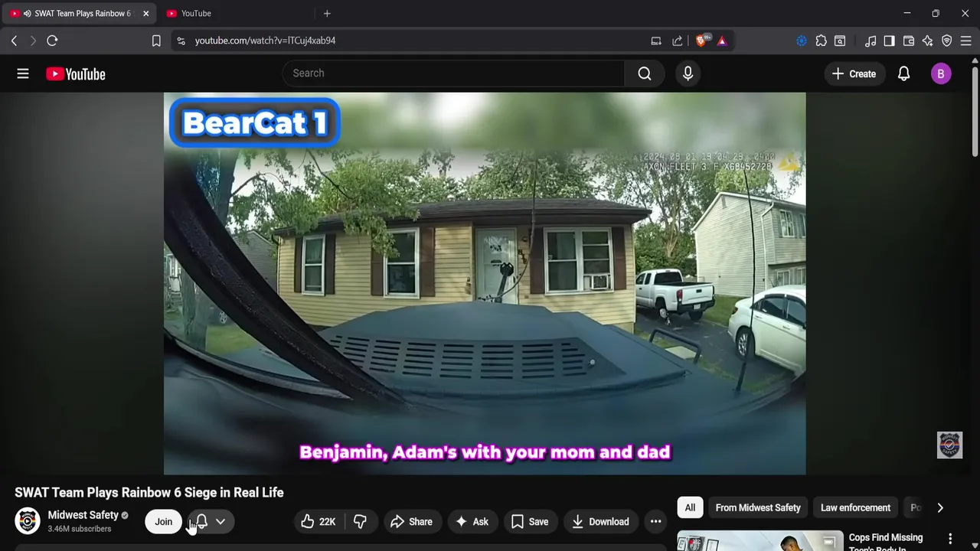Click the Cops Find Missing video title
Viewport: 980px width, 551px height.
tap(886, 541)
